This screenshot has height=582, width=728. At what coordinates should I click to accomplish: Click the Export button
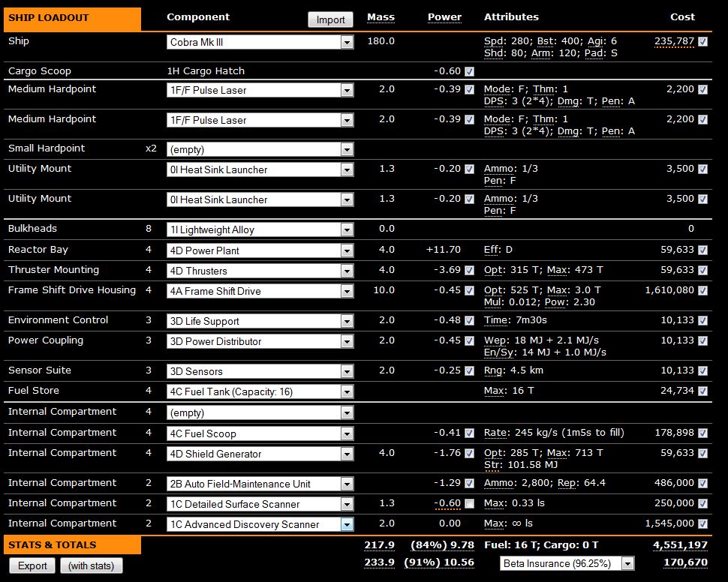tap(32, 565)
